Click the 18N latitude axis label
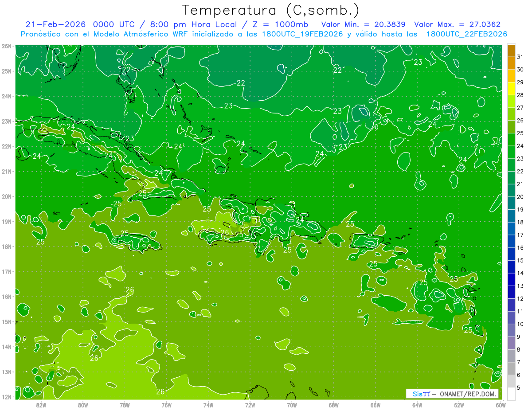The image size is (532, 411). pos(6,247)
